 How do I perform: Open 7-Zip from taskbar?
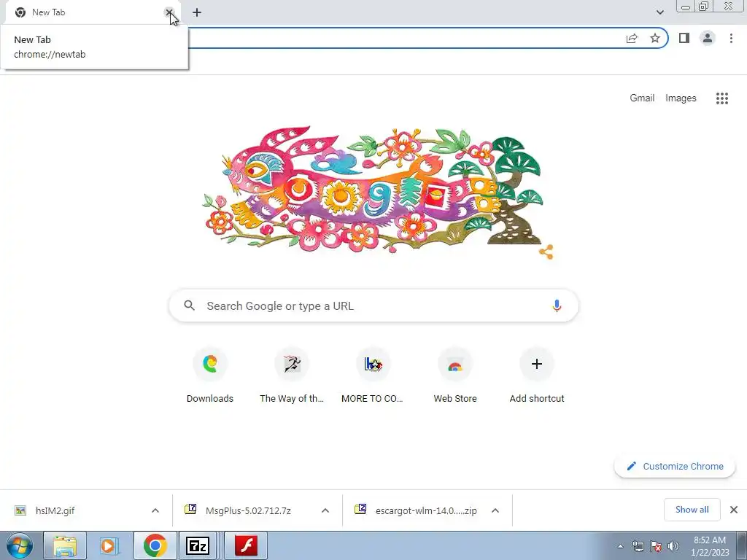(198, 545)
